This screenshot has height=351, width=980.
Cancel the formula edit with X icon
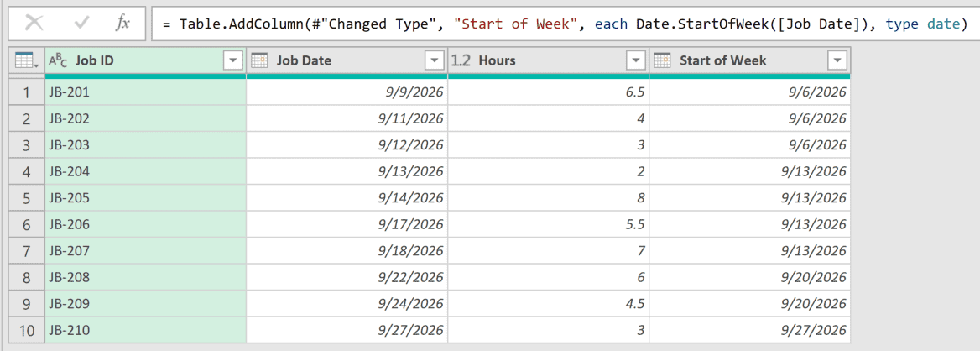(34, 24)
